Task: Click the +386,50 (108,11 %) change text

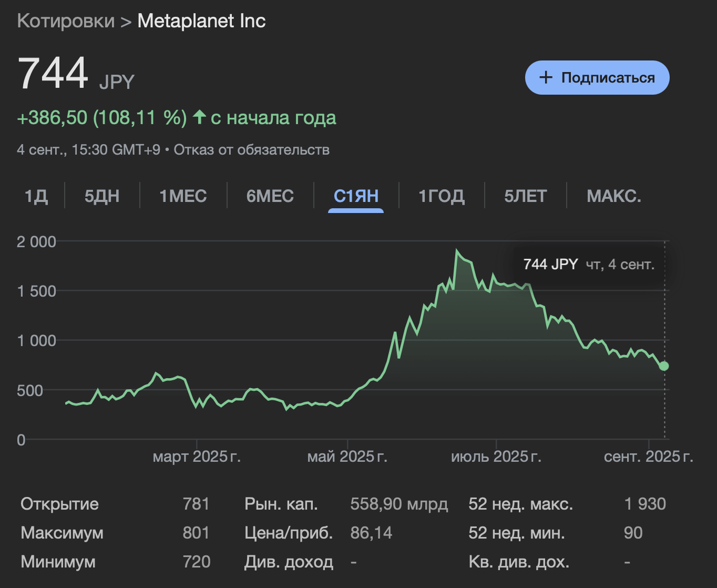Action: (x=102, y=117)
